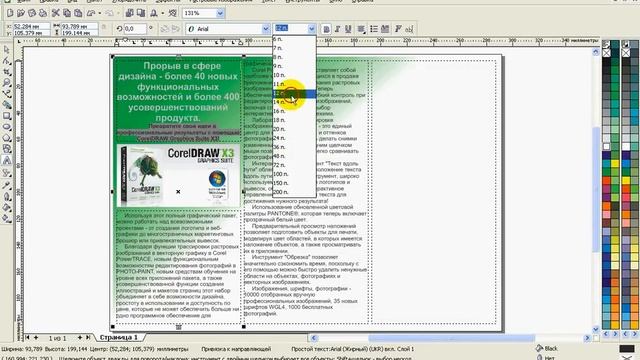Toggle the lock ratio button

(104, 28)
